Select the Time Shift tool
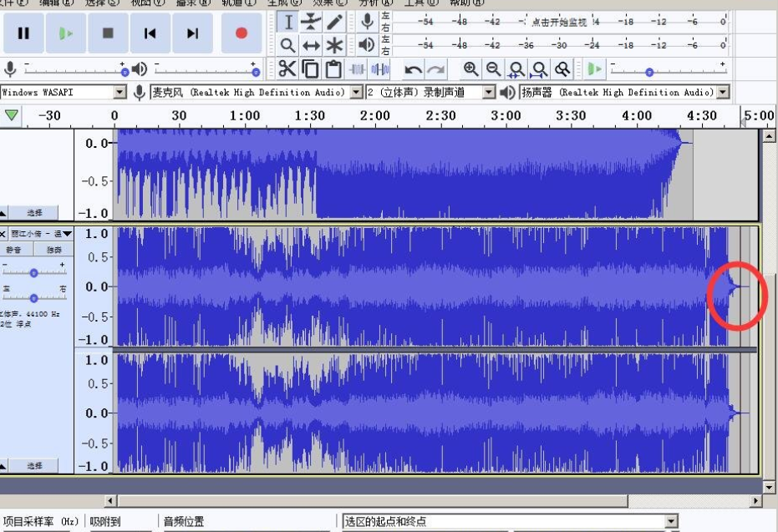778x532 pixels. click(x=311, y=46)
